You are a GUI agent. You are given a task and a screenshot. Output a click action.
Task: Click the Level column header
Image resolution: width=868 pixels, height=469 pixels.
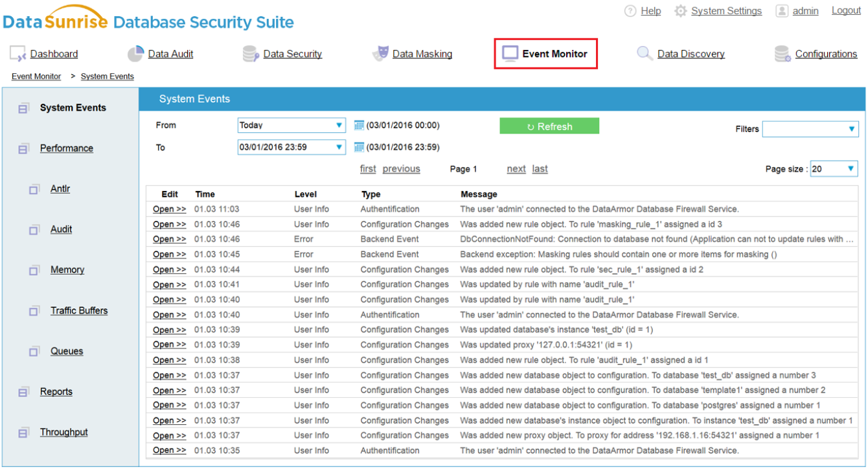[306, 194]
